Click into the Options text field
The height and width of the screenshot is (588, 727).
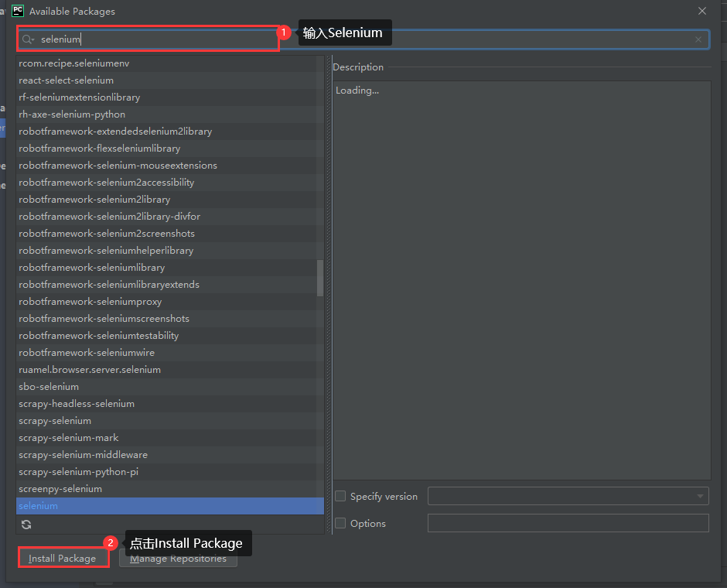[568, 523]
